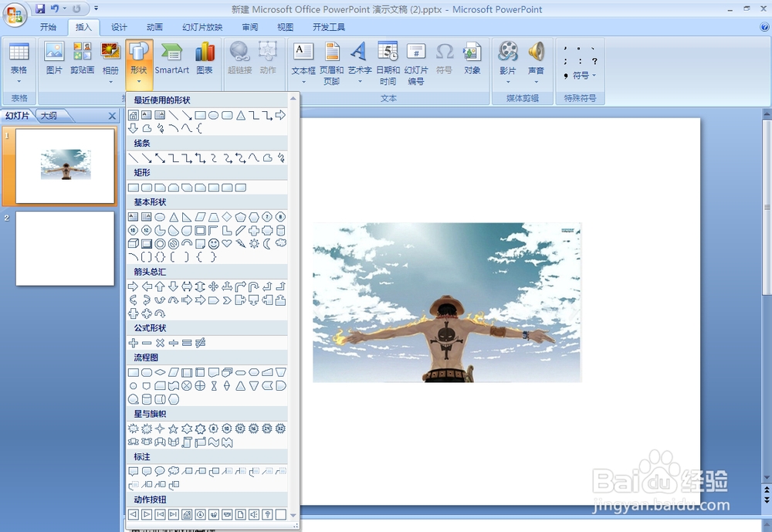Choose the heart basic shape
Image resolution: width=772 pixels, height=532 pixels.
point(226,244)
